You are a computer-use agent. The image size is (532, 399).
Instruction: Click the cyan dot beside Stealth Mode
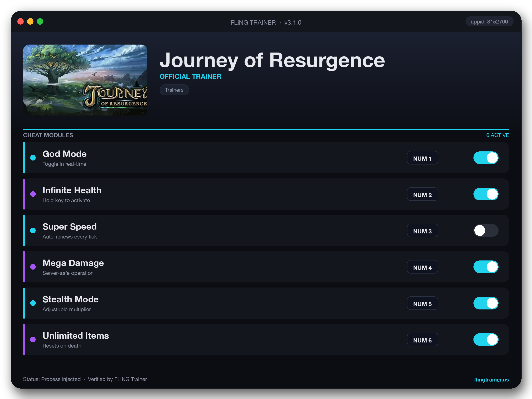[x=33, y=303]
